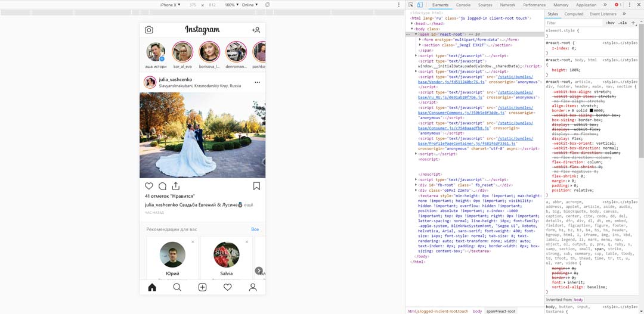The image size is (644, 314).
Task: Open profile icon in bottom bar
Action: click(253, 287)
